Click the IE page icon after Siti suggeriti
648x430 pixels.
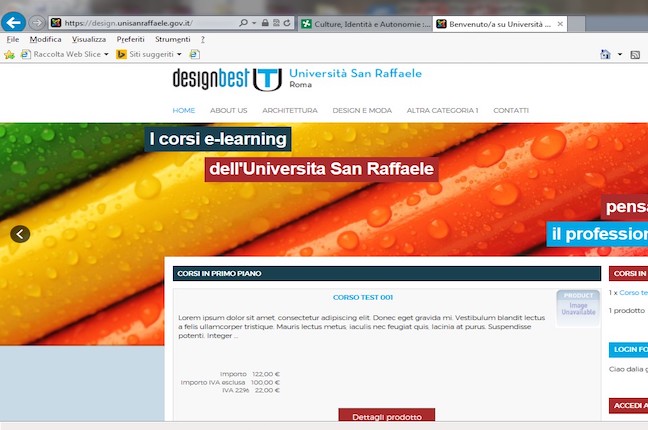[x=195, y=54]
